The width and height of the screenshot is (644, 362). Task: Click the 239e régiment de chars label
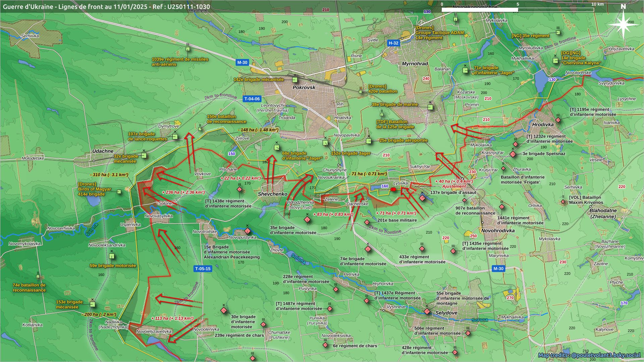239,335
